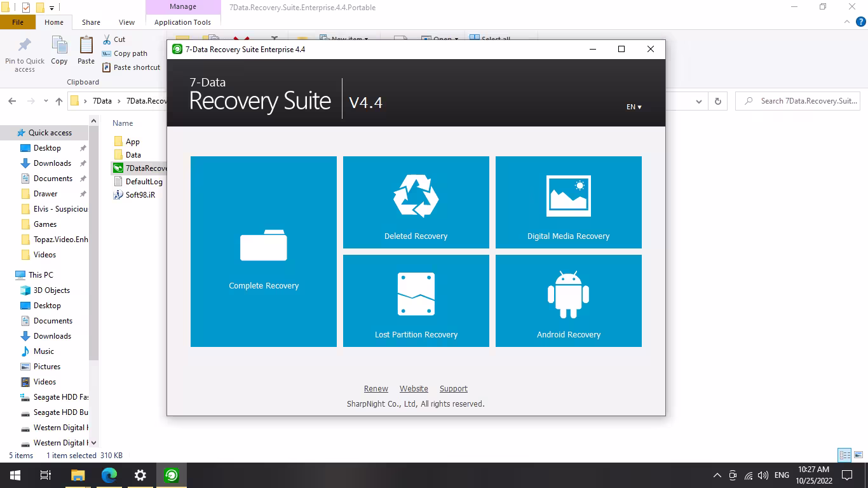Open the Website link
The height and width of the screenshot is (488, 868).
pos(414,389)
